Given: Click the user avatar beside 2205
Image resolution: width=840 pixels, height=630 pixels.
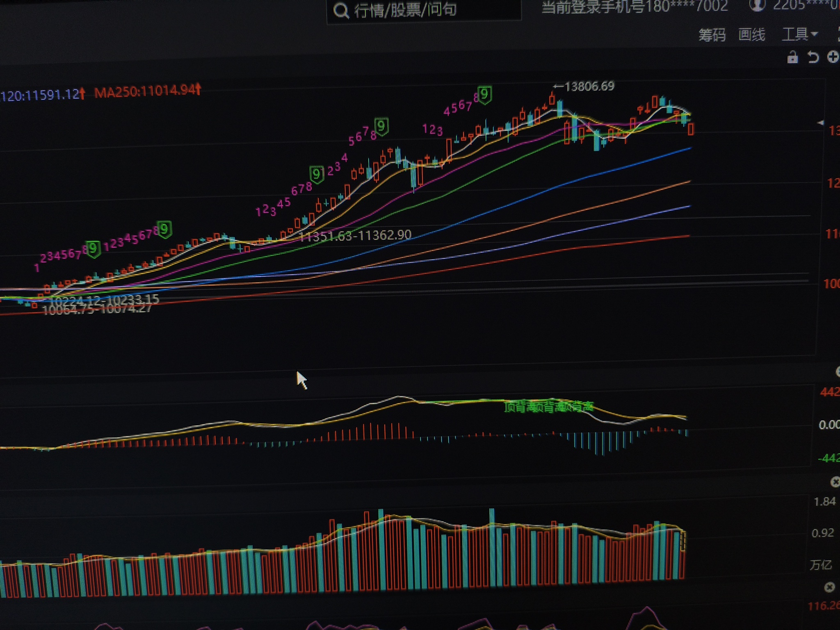Looking at the screenshot, I should click(x=757, y=5).
